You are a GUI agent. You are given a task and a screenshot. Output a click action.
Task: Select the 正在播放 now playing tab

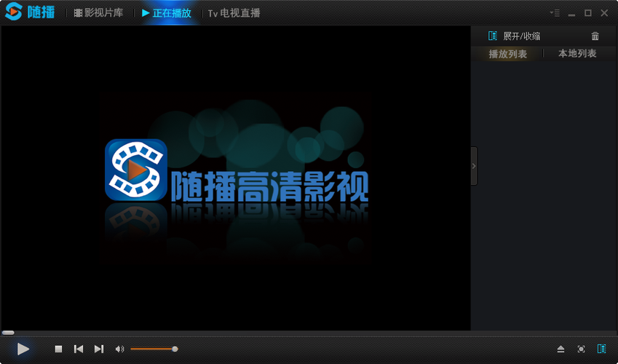[167, 13]
